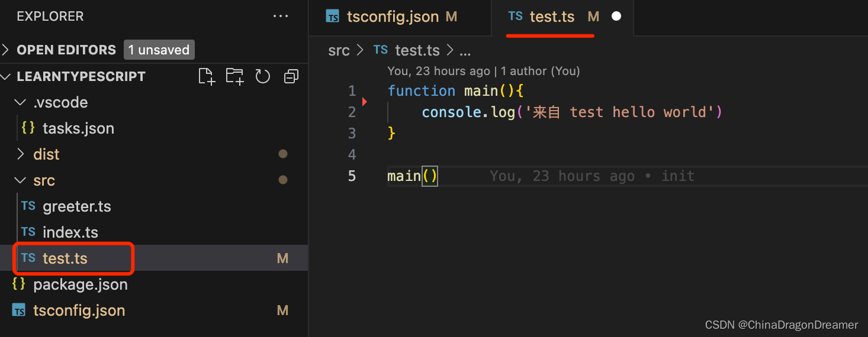Image resolution: width=868 pixels, height=337 pixels.
Task: Open the Explorer more actions ellipsis
Action: click(x=281, y=17)
